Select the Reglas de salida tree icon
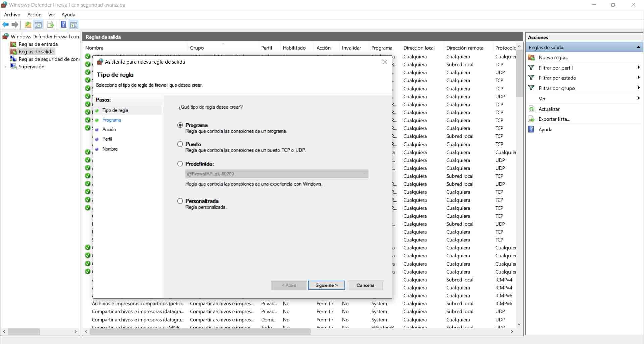 (13, 52)
